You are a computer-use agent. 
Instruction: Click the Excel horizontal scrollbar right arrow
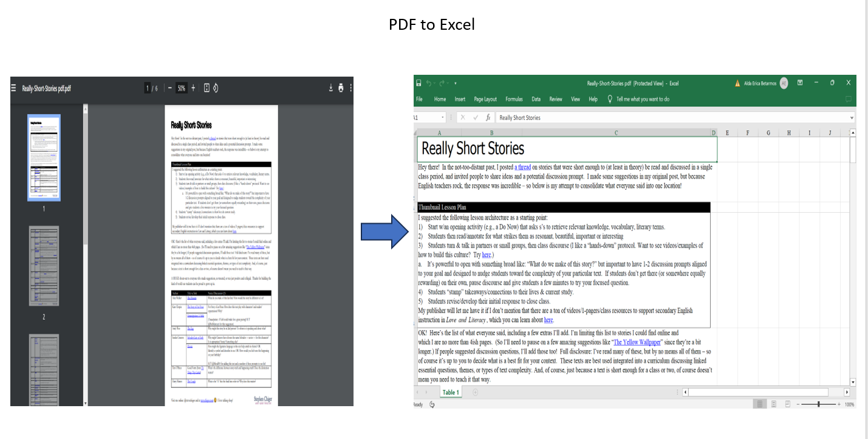click(847, 393)
